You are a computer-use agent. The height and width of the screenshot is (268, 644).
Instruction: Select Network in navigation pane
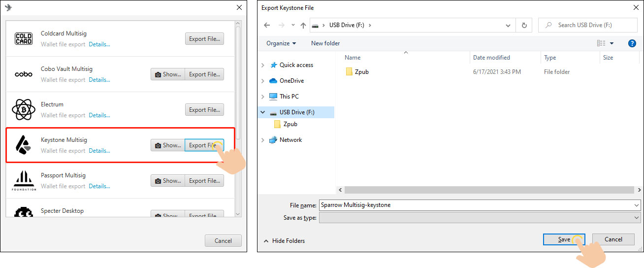(290, 140)
